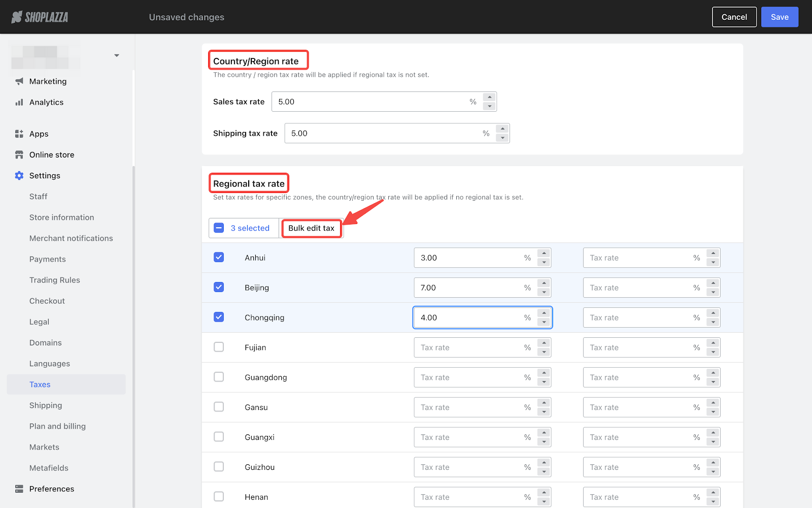This screenshot has height=508, width=812.
Task: Open Online store in the sidebar
Action: (x=52, y=154)
